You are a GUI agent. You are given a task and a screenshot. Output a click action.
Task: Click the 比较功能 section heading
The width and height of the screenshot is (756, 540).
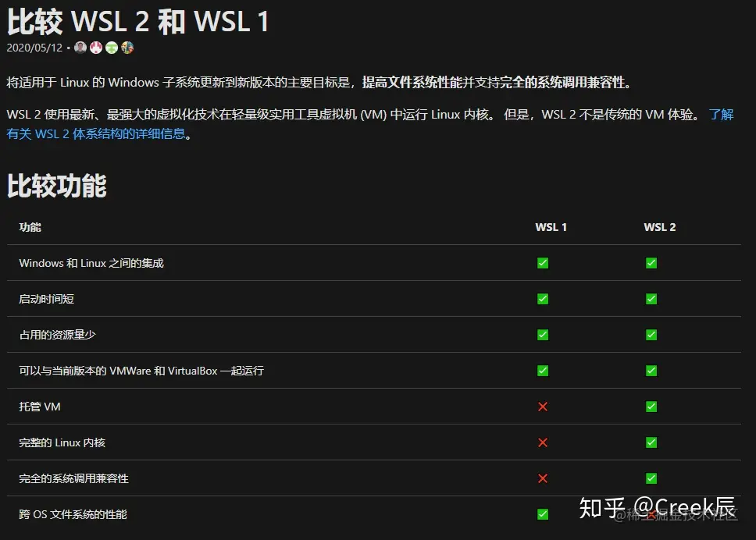pyautogui.click(x=57, y=186)
